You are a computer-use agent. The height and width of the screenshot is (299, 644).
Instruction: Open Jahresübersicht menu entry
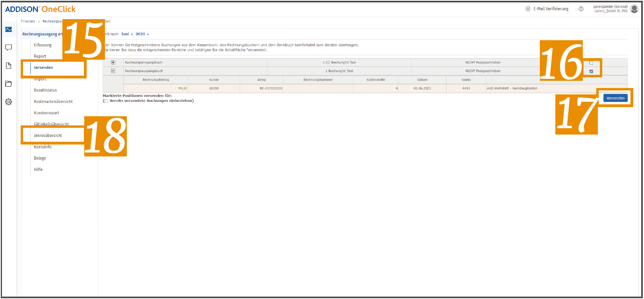click(48, 136)
